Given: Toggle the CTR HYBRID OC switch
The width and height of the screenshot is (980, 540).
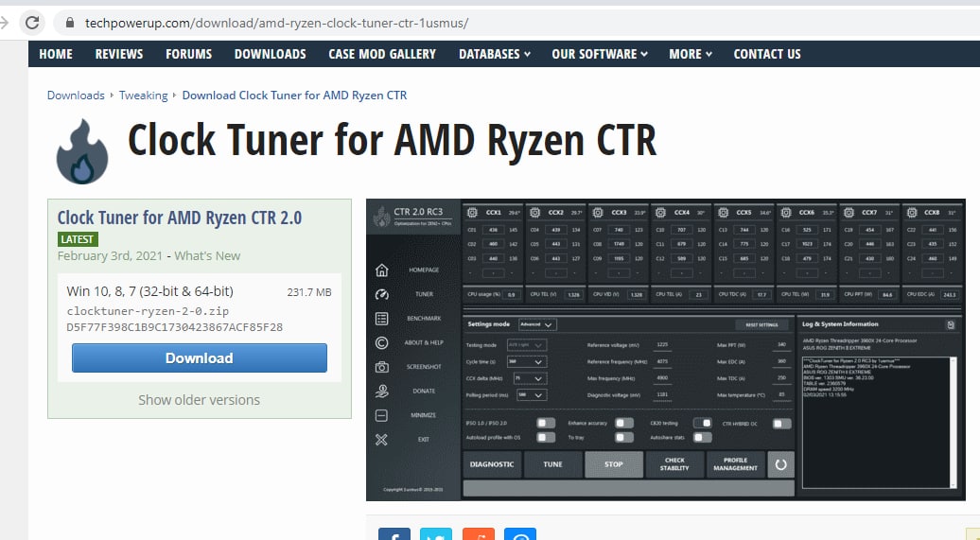Looking at the screenshot, I should tap(782, 424).
